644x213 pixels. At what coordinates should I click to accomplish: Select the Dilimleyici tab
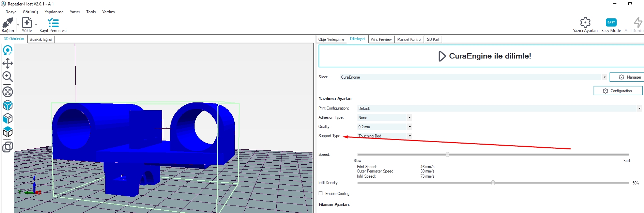point(357,39)
